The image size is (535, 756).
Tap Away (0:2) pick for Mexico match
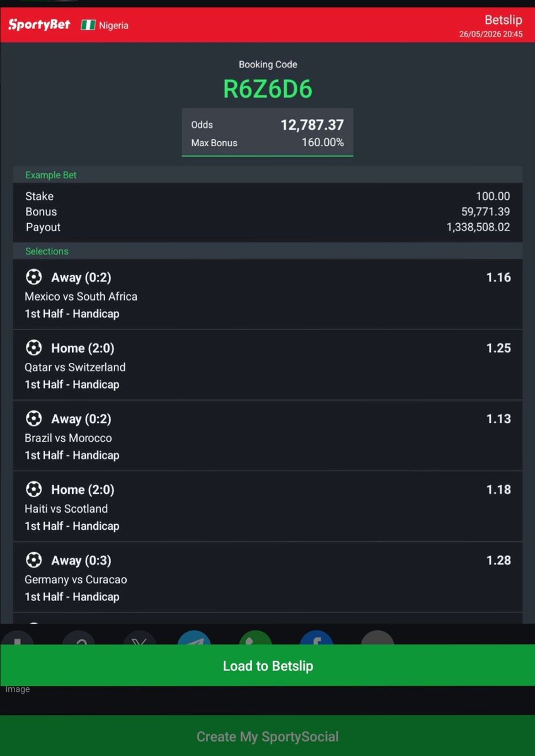[x=81, y=278]
